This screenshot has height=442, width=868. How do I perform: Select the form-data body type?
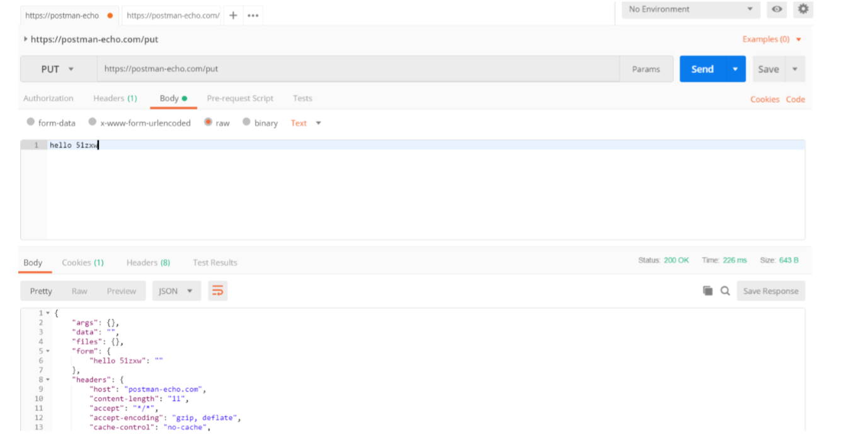[31, 122]
